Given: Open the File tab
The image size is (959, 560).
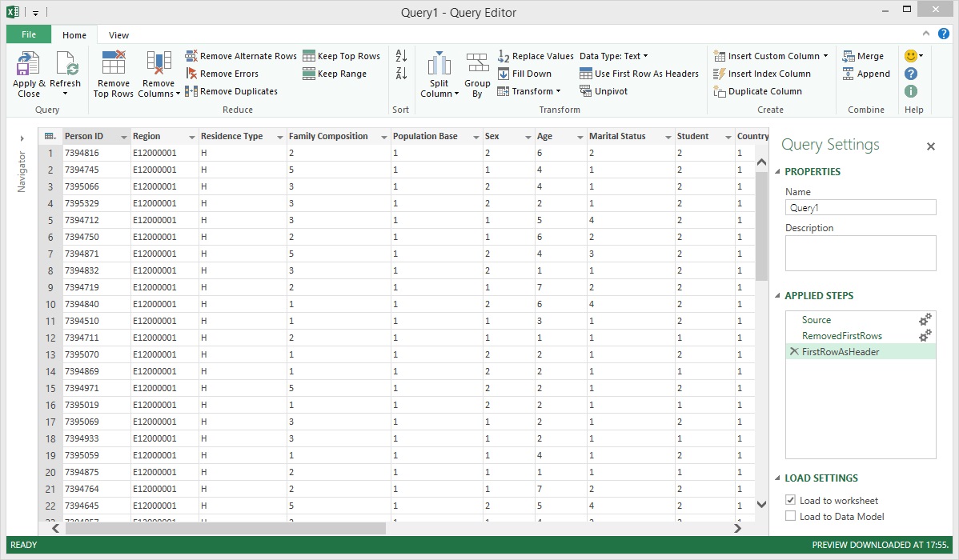Looking at the screenshot, I should click(29, 35).
